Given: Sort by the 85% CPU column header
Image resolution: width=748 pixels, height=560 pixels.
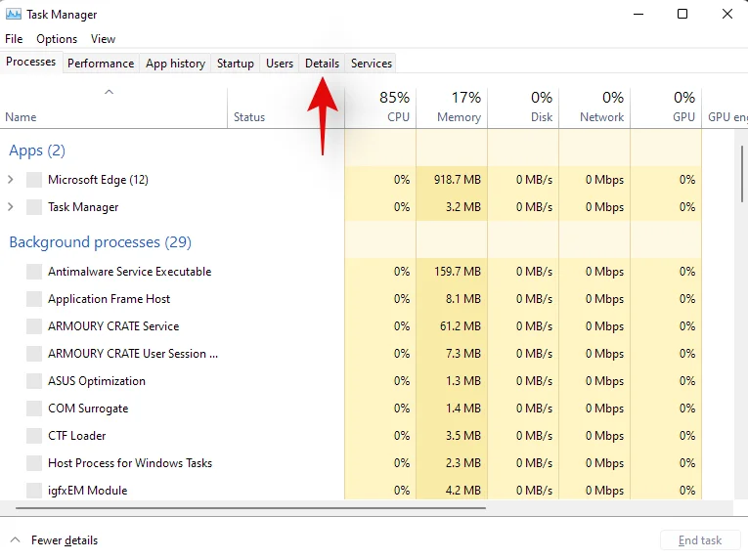Looking at the screenshot, I should [380, 108].
